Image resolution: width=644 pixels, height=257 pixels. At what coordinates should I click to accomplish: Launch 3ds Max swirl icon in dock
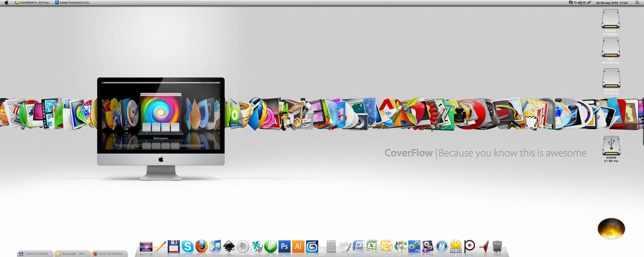[x=312, y=247]
